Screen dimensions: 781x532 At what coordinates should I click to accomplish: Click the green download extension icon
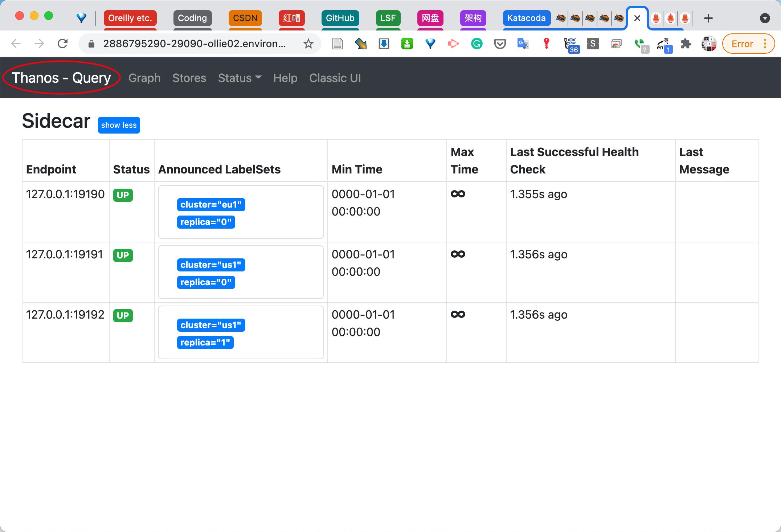(407, 44)
